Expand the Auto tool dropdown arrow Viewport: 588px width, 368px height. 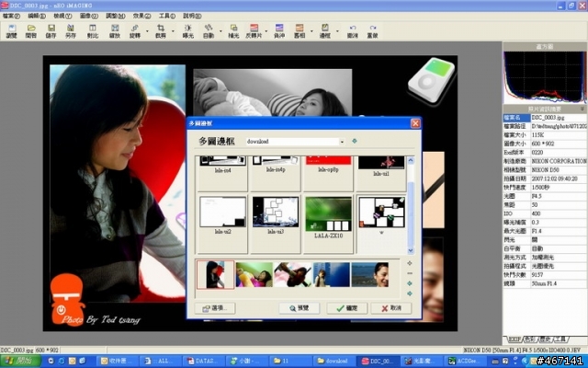click(220, 31)
